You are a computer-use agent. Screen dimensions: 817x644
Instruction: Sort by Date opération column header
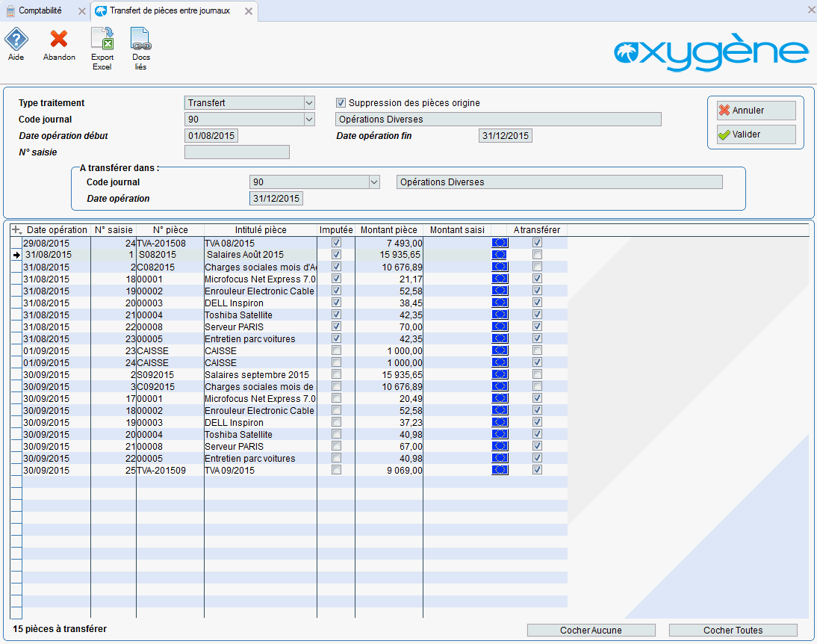[x=57, y=230]
